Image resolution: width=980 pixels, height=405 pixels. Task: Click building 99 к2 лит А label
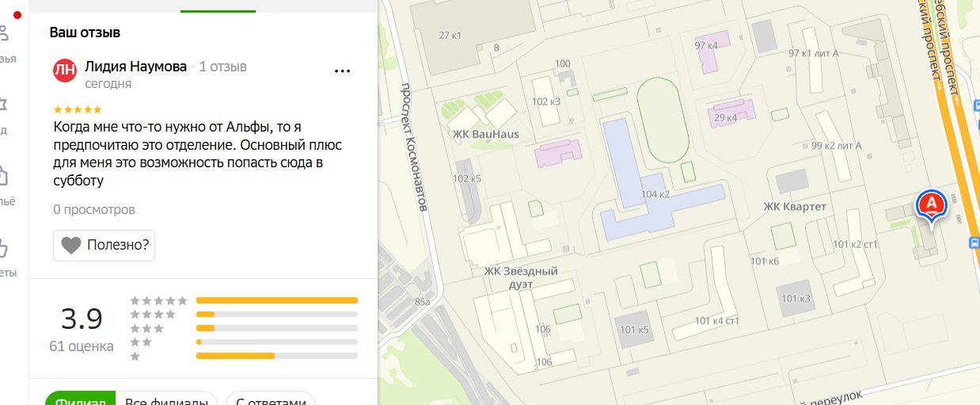pos(836,145)
